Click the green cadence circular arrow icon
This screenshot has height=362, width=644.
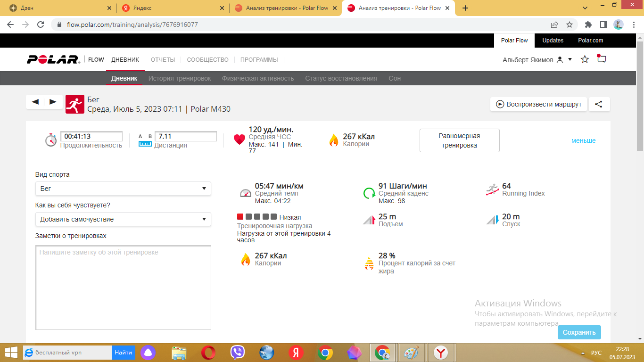coord(369,193)
